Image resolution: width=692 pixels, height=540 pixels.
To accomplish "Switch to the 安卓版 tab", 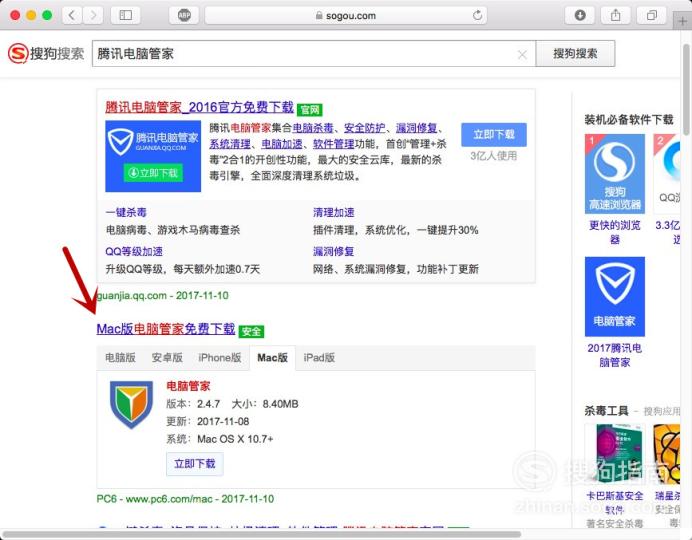I will point(167,358).
